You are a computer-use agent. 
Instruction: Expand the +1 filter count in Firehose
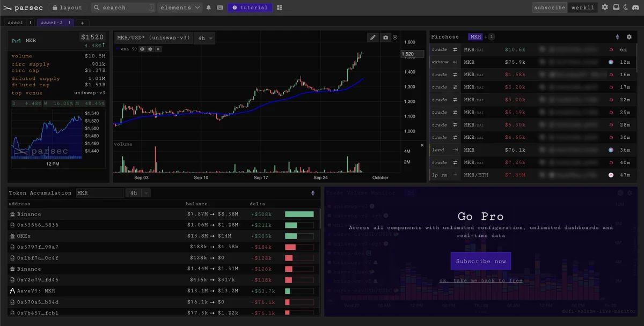click(491, 37)
